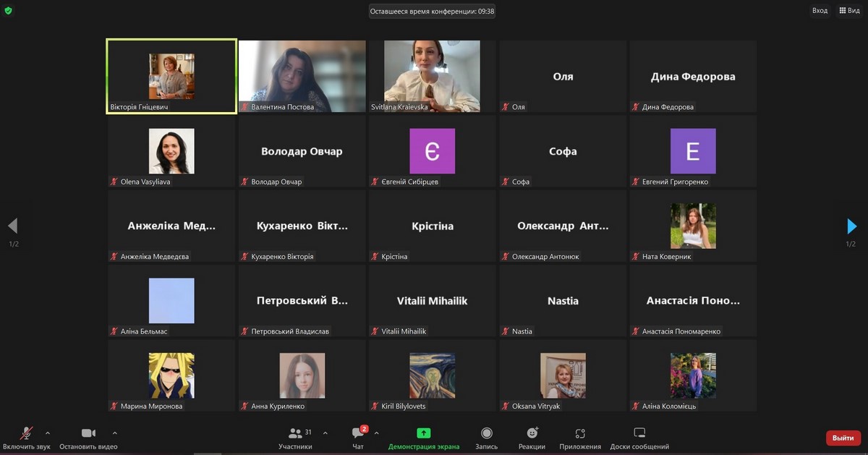The image size is (868, 455).
Task: Expand audio options arrow beside Включить звук
Action: pyautogui.click(x=48, y=433)
